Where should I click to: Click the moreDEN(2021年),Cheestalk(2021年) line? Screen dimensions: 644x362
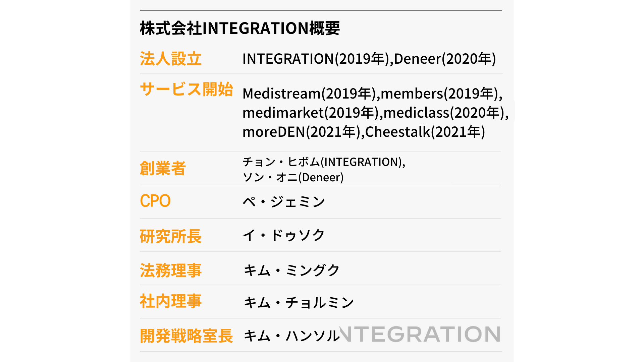pos(364,132)
